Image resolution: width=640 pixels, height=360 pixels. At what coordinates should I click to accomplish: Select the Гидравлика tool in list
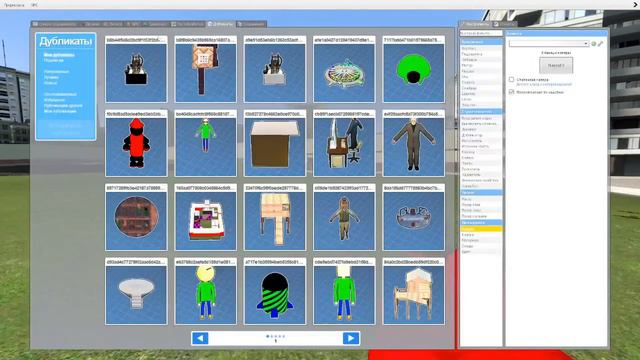481,54
